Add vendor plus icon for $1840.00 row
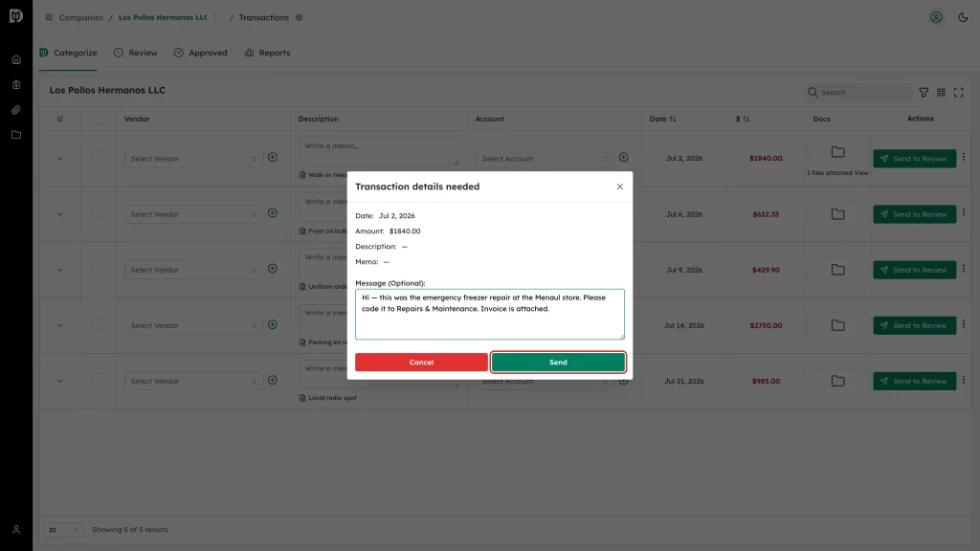 pos(273,158)
